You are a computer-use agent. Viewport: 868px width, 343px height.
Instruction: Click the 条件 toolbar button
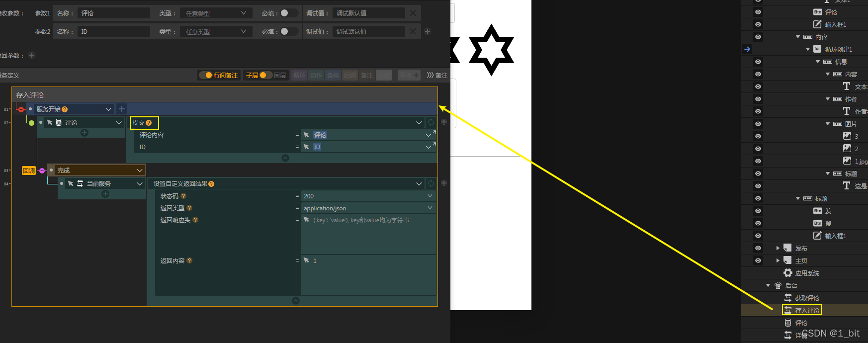[x=333, y=75]
